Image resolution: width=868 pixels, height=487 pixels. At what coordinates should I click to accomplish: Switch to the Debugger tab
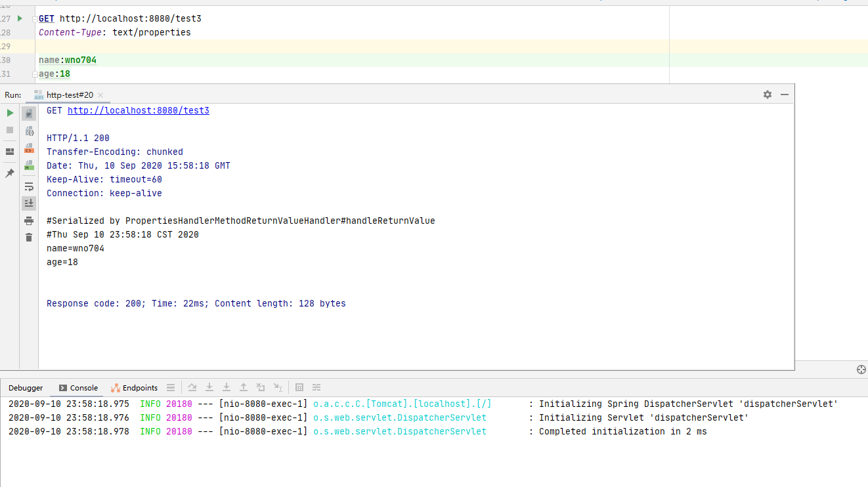click(x=26, y=388)
